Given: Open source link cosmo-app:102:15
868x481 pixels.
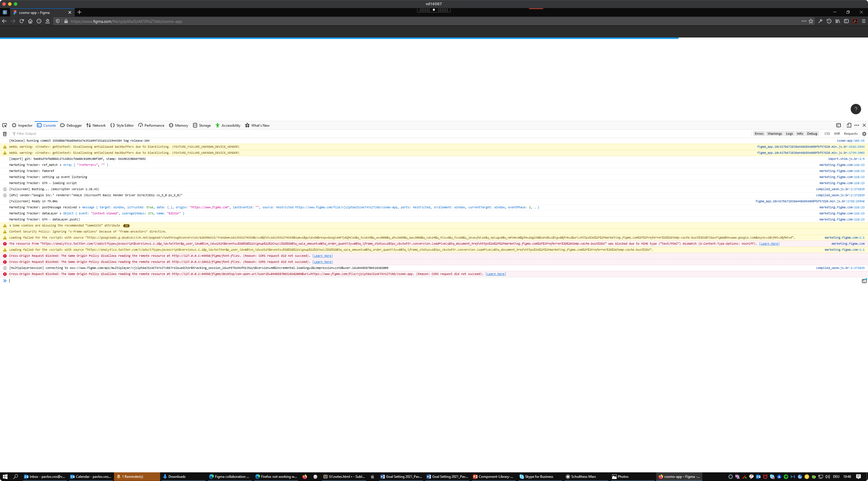Looking at the screenshot, I should tap(851, 141).
